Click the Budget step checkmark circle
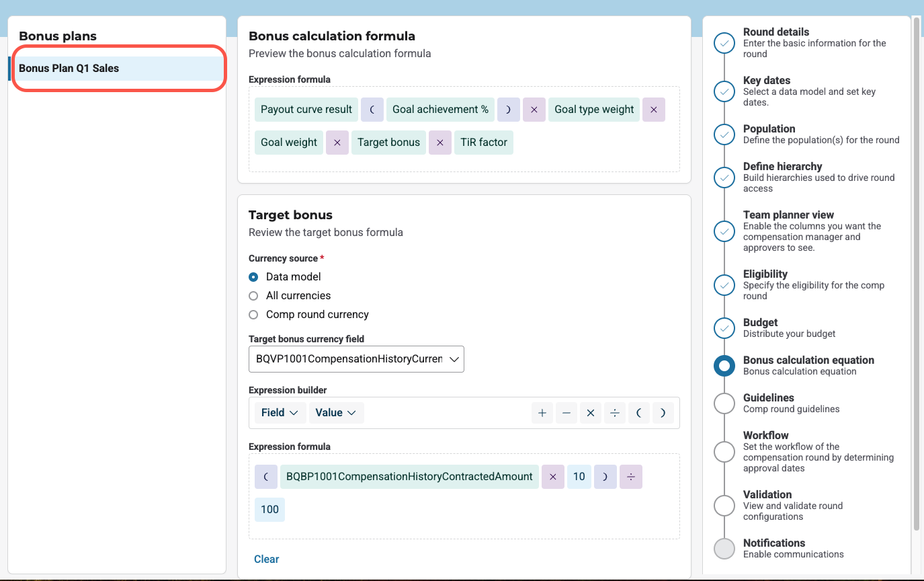This screenshot has height=581, width=924. 724,328
